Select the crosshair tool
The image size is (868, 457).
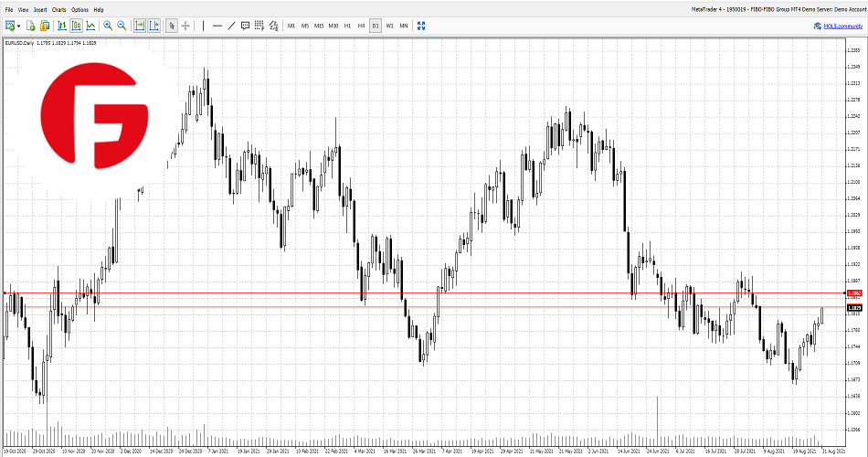185,26
